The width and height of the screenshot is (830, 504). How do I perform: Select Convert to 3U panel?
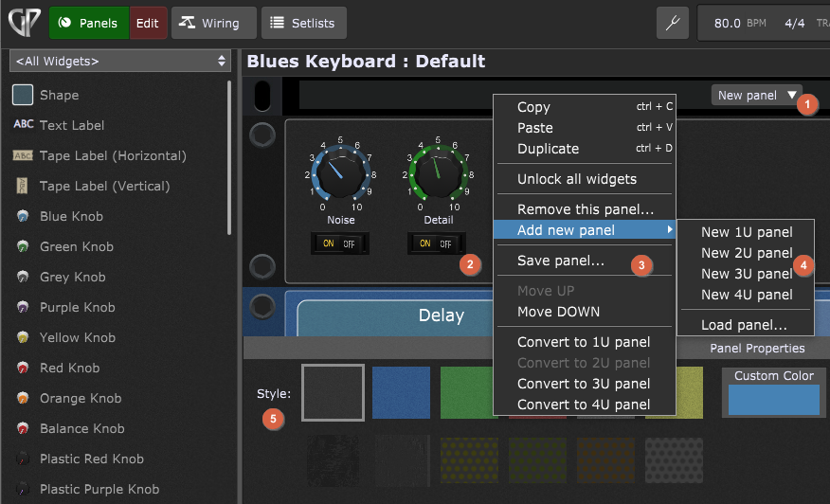[x=585, y=384]
